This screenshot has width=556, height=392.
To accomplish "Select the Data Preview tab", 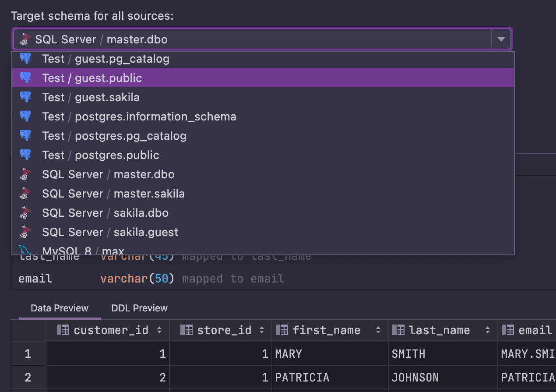I will 60,308.
